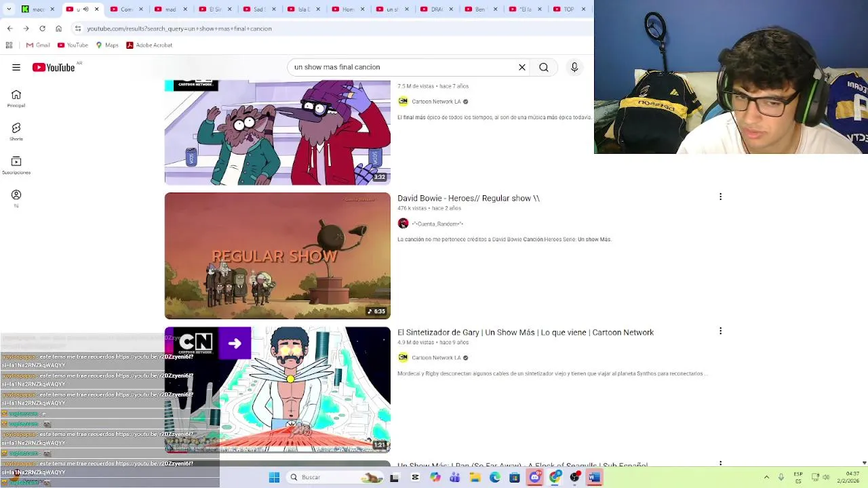
Task: Open Cartoon Network LA channel on first result
Action: click(436, 101)
